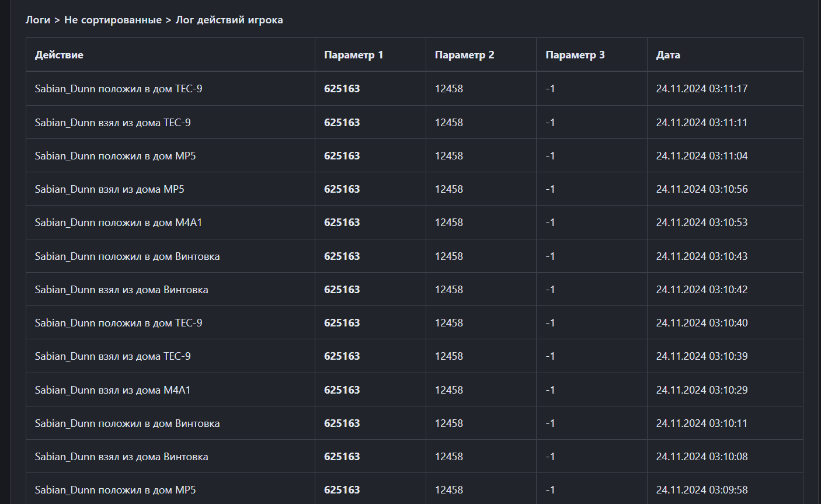Select the action text logged at 03:09:58
Image resolution: width=821 pixels, height=504 pixels.
(115, 490)
